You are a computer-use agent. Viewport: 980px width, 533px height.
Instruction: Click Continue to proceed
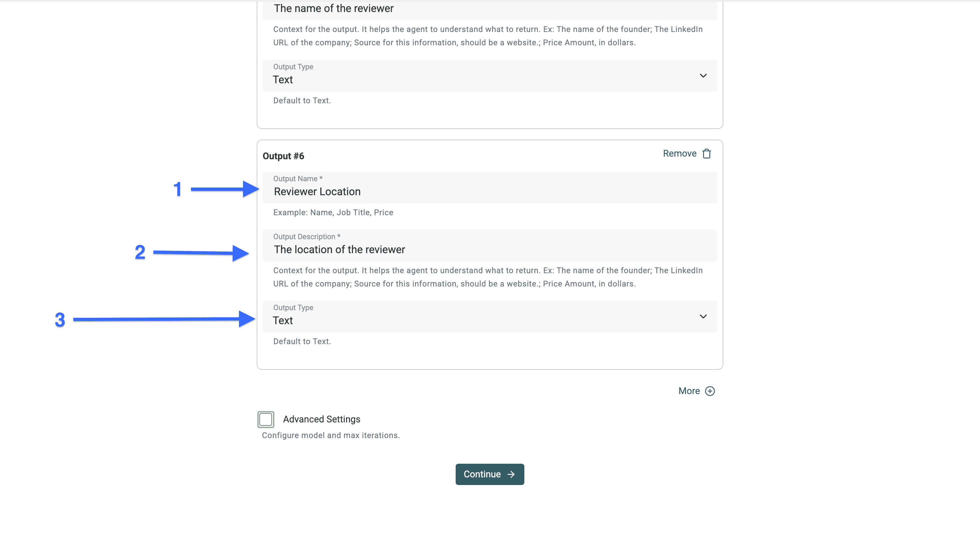[x=490, y=474]
